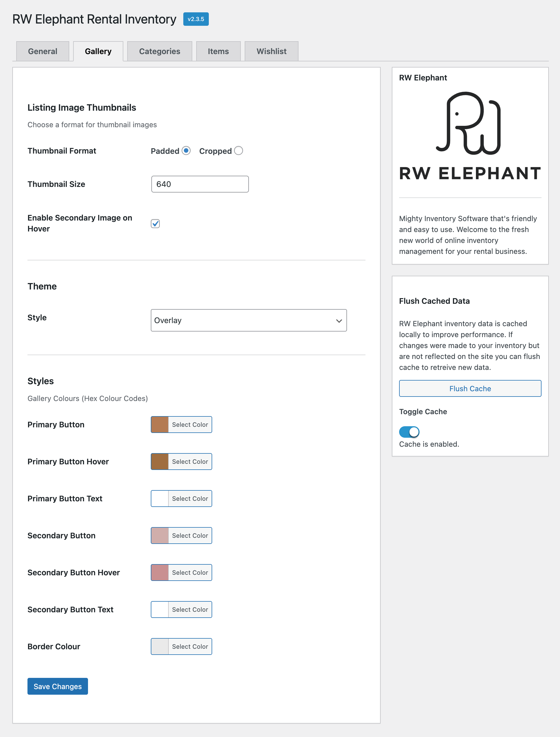Click the Flush Cached Data heading
This screenshot has width=560, height=737.
[434, 301]
